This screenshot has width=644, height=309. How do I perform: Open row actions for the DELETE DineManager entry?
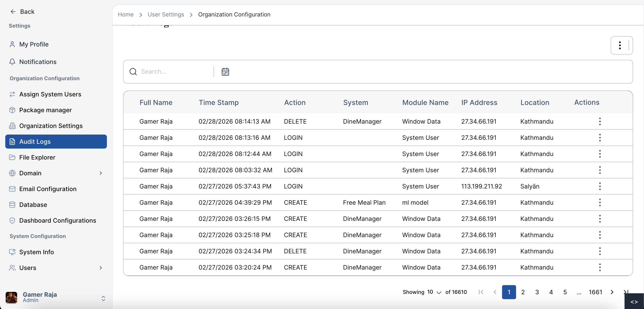coord(600,121)
